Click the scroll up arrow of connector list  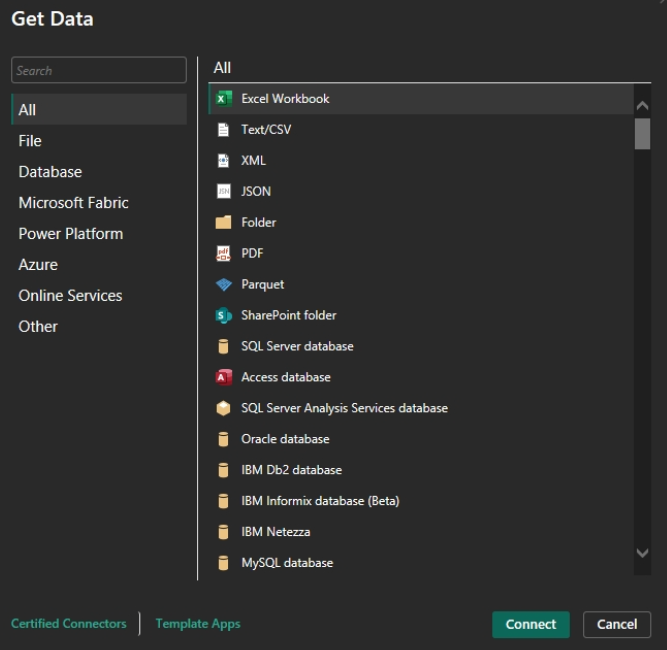[x=642, y=105]
